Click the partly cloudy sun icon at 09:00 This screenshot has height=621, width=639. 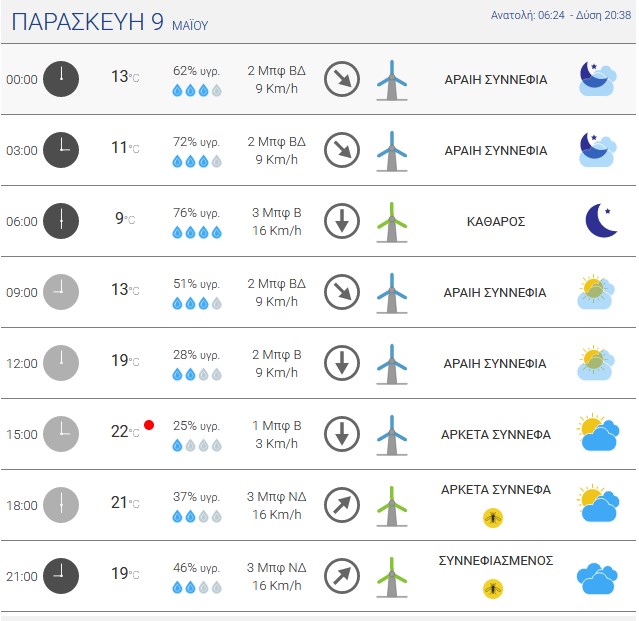(x=595, y=292)
